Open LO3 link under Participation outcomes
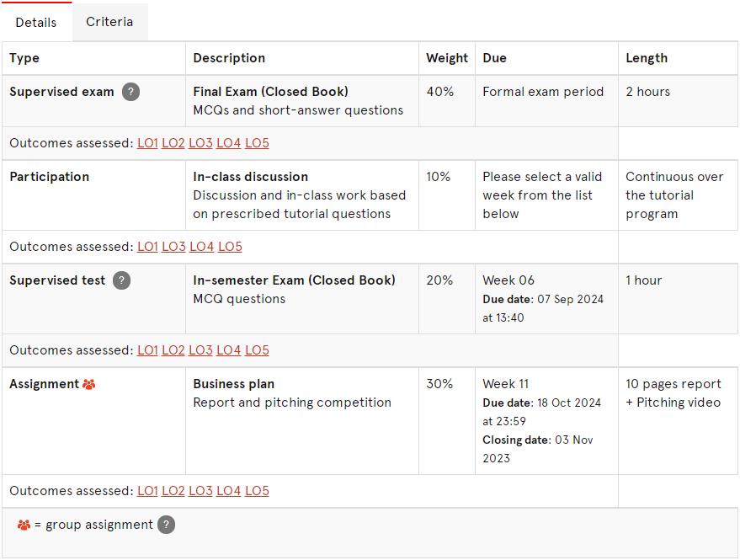 click(x=173, y=247)
